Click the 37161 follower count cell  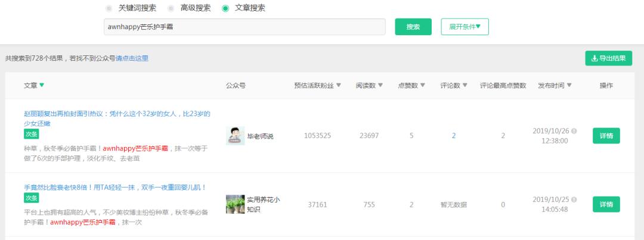pyautogui.click(x=317, y=204)
